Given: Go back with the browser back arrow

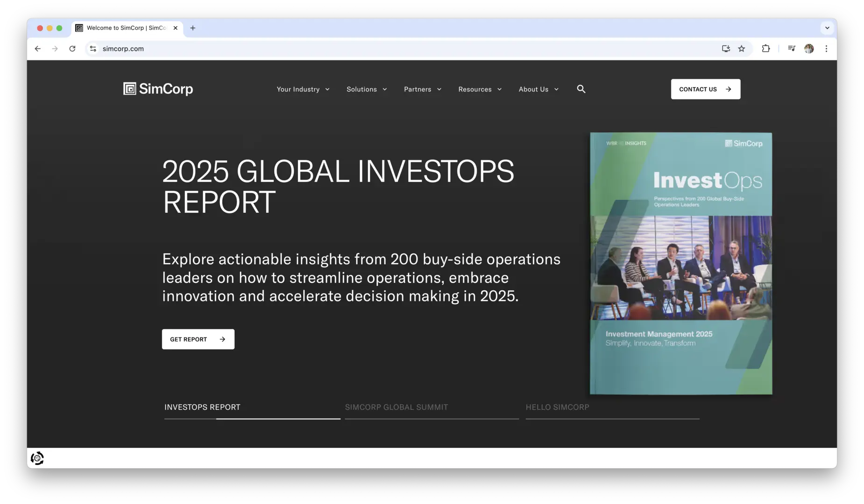Looking at the screenshot, I should [x=38, y=49].
